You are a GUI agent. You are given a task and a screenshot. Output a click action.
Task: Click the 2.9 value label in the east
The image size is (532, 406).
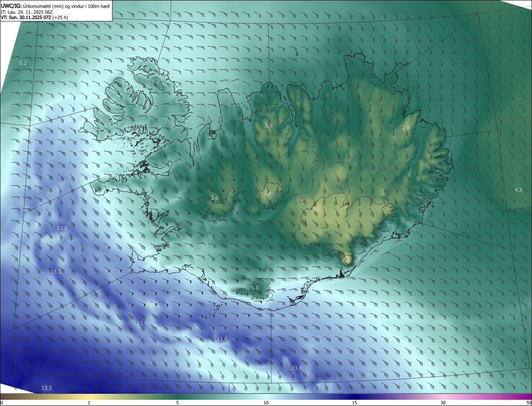pos(406,128)
